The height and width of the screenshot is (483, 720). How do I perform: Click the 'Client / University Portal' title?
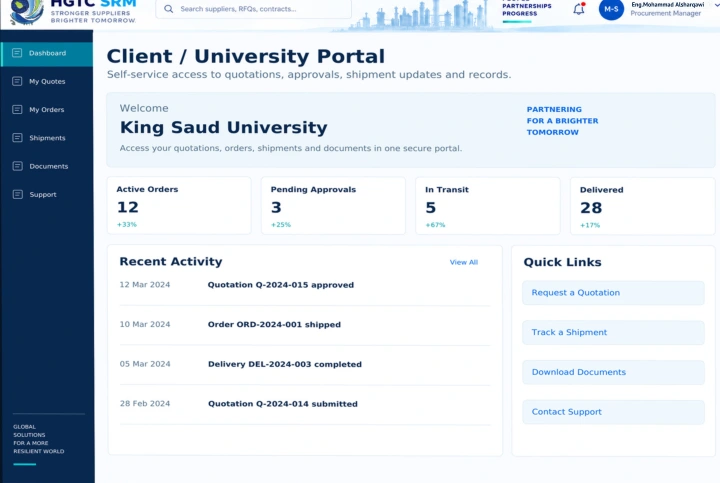coord(246,56)
